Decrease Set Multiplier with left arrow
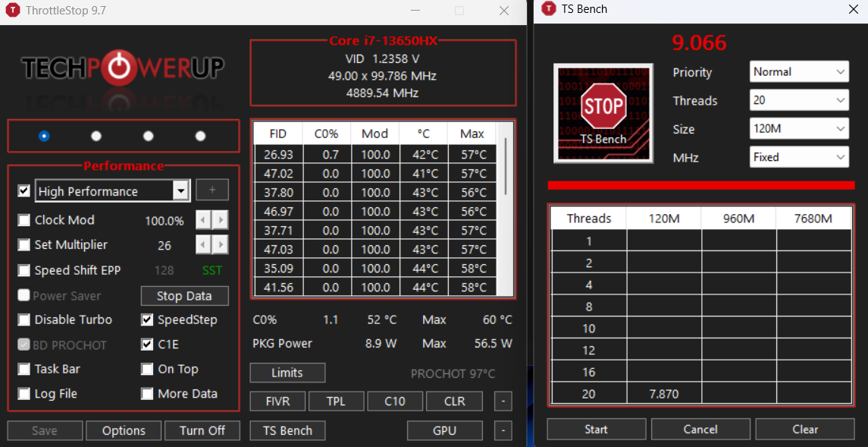 point(204,244)
